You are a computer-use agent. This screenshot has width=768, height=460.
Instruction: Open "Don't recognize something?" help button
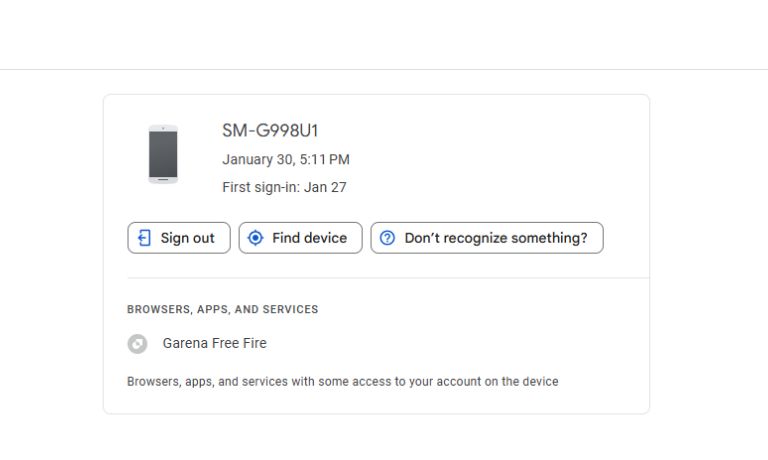pyautogui.click(x=487, y=238)
